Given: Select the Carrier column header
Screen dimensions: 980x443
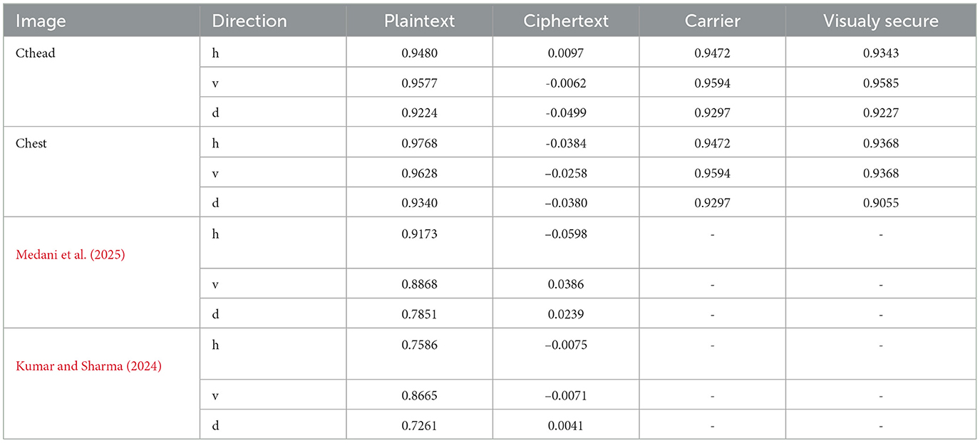Looking at the screenshot, I should coord(712,21).
